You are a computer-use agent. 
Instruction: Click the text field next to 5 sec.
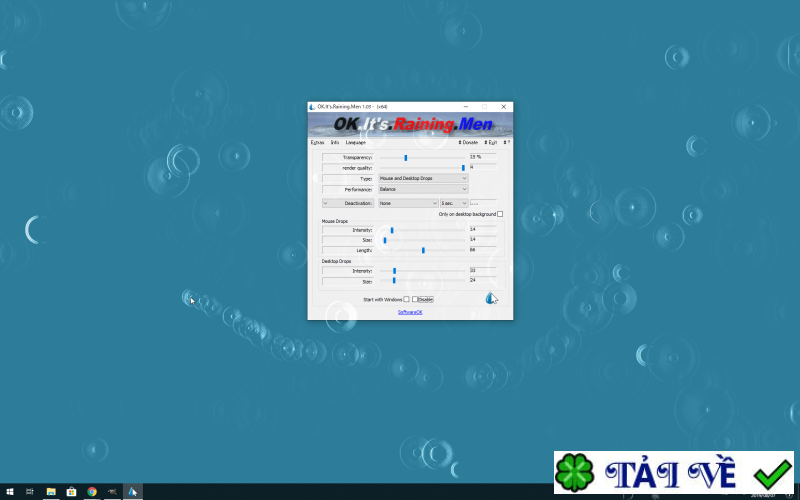(483, 203)
